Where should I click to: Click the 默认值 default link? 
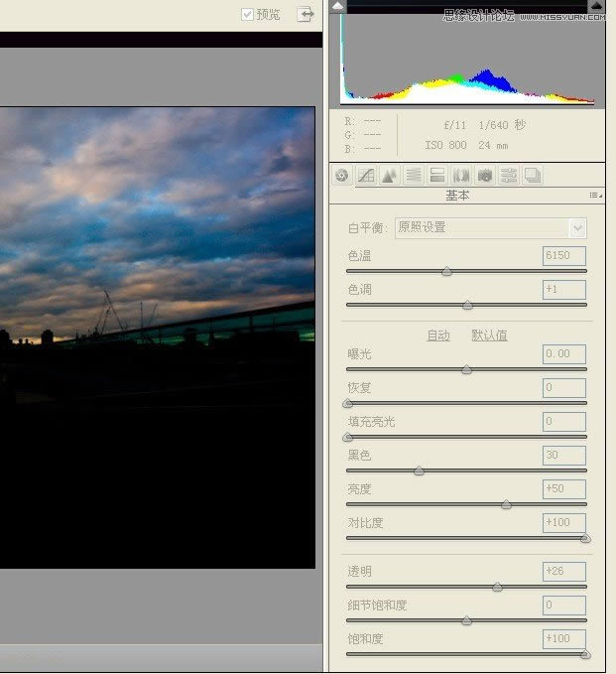tap(489, 336)
